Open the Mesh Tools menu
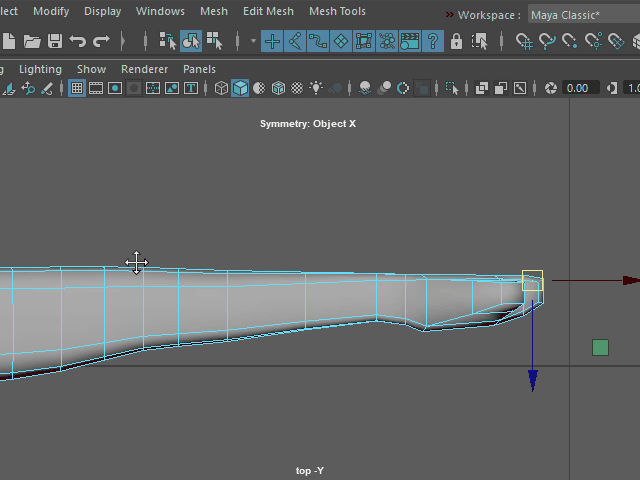 pos(337,12)
